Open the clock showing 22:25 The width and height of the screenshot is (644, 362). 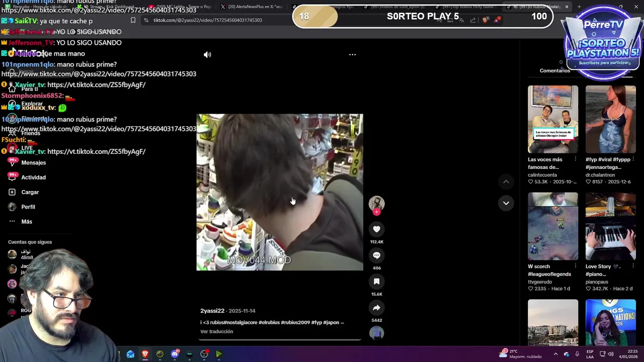tap(628, 354)
